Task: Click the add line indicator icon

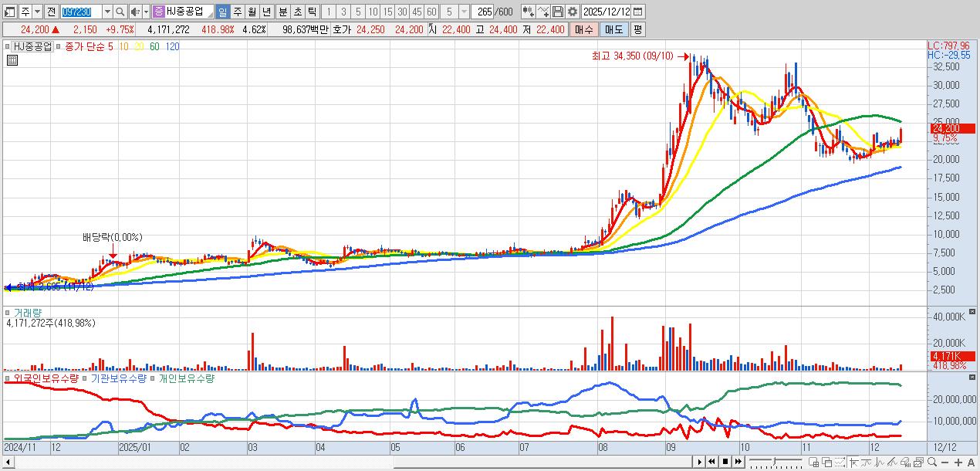Action: click(x=543, y=12)
